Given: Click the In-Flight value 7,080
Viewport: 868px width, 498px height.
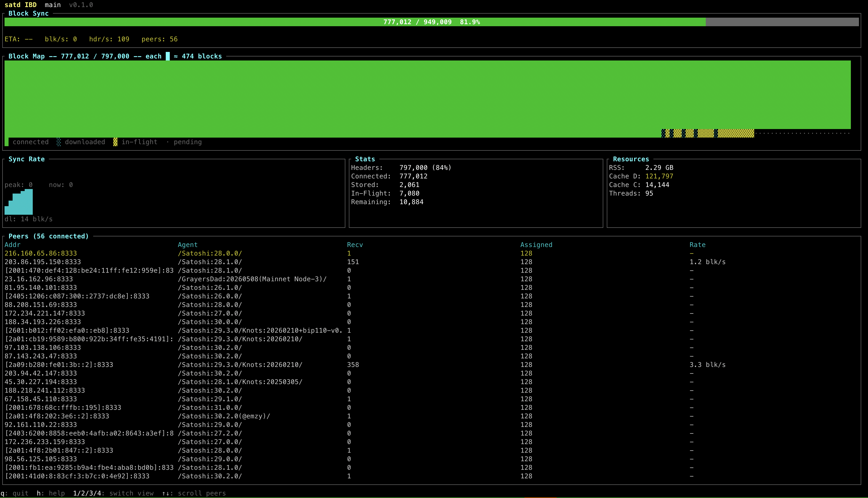Looking at the screenshot, I should pos(409,193).
